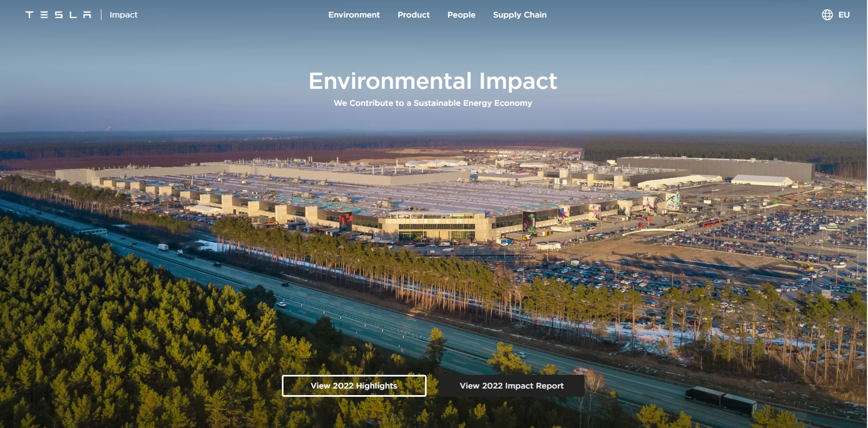
Task: Go to the Product section
Action: pyautogui.click(x=413, y=15)
